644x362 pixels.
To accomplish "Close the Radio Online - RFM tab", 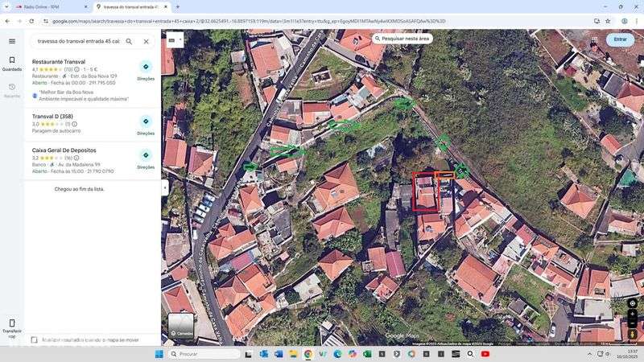I will (x=85, y=7).
